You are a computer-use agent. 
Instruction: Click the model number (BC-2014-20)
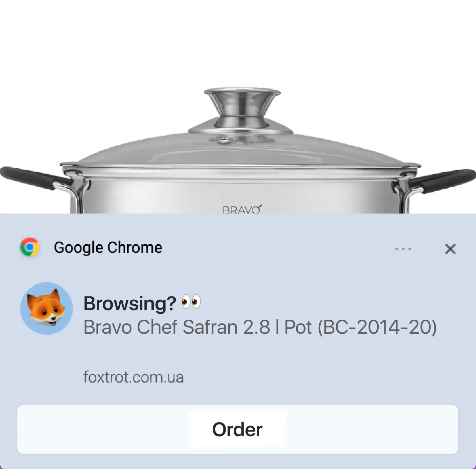point(377,327)
